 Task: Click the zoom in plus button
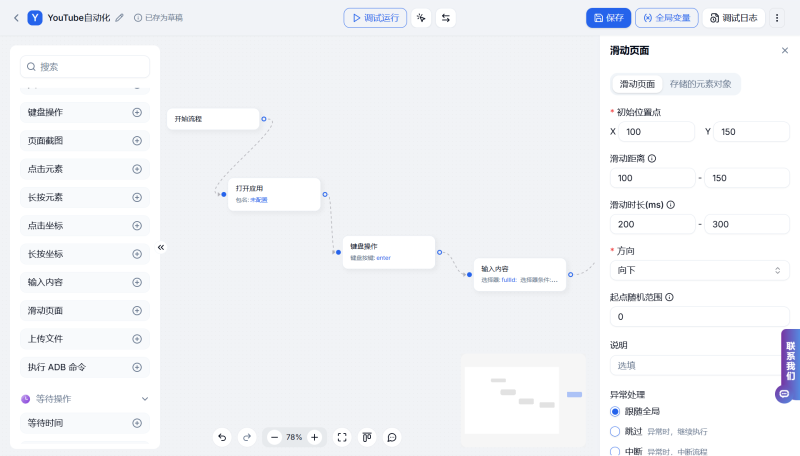[314, 437]
